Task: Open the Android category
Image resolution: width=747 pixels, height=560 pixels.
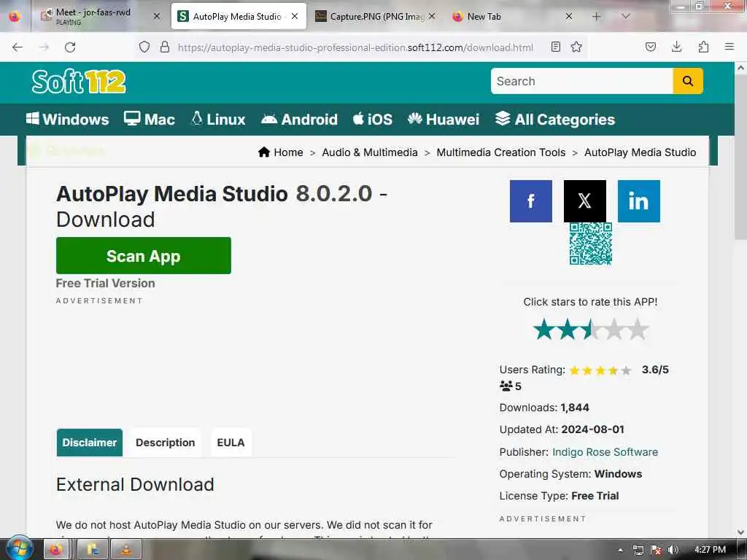Action: point(299,119)
